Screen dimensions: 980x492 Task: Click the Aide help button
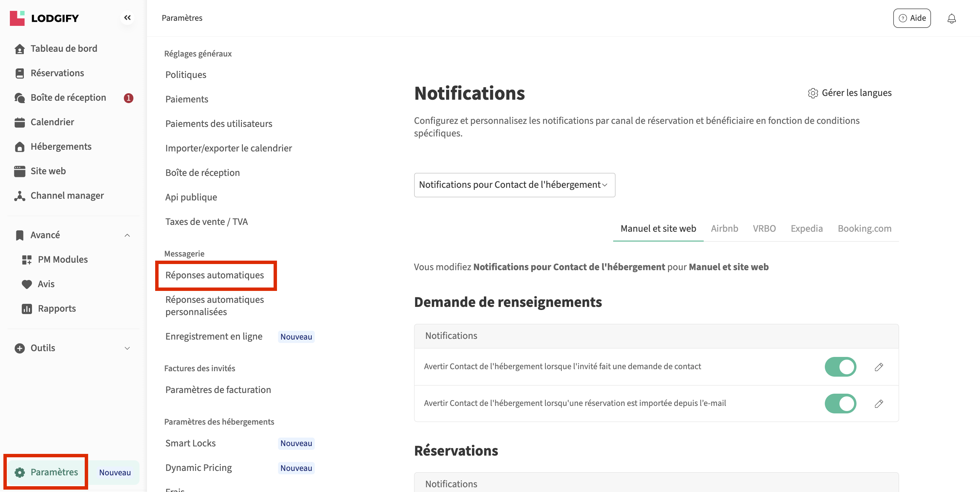[x=912, y=18]
